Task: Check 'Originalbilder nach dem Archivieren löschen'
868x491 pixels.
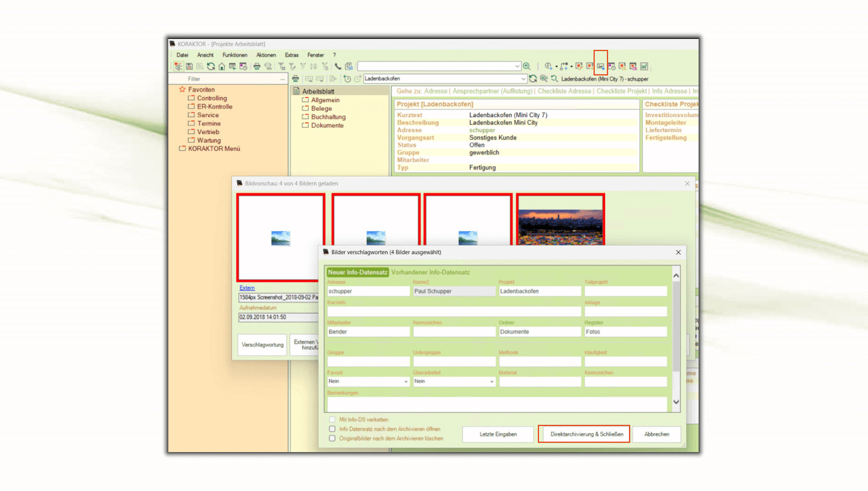Action: [x=332, y=438]
